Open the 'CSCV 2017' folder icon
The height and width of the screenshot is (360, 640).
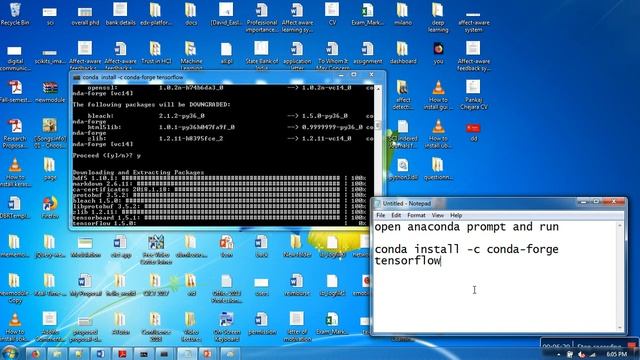pos(156,285)
